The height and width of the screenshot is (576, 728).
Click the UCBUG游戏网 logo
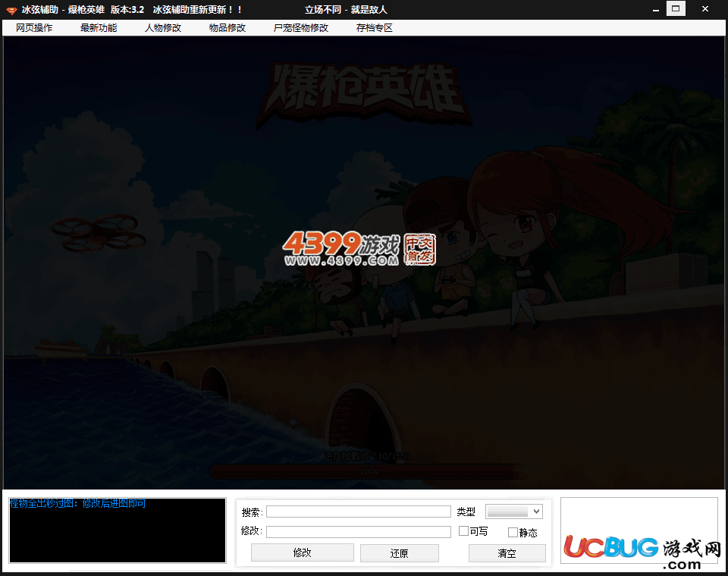point(642,552)
